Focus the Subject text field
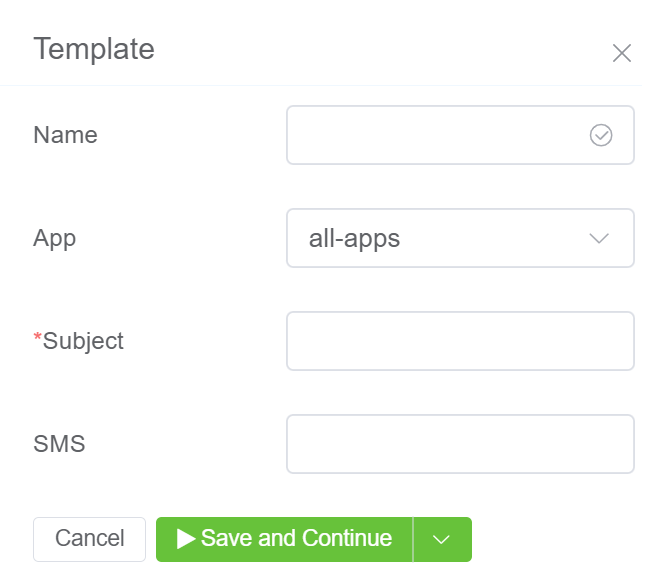The width and height of the screenshot is (672, 570). point(460,341)
